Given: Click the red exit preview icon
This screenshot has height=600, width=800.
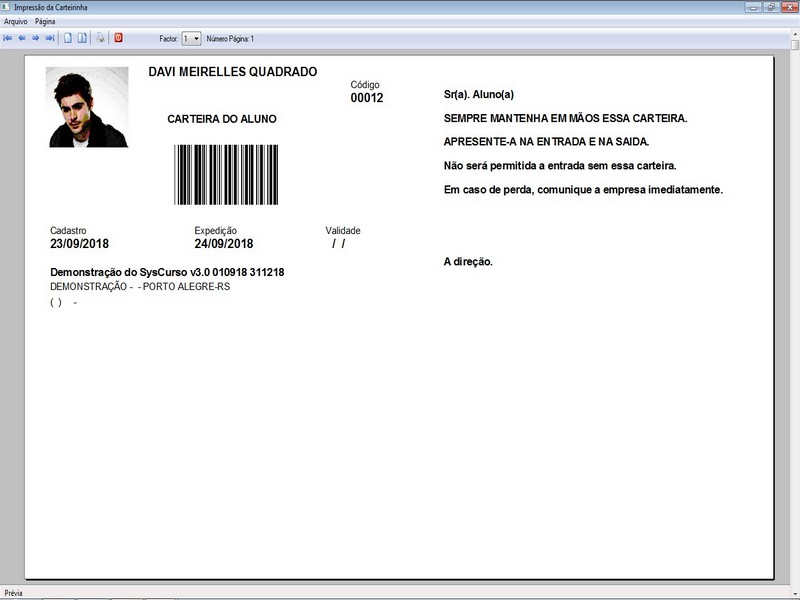Looking at the screenshot, I should point(118,38).
